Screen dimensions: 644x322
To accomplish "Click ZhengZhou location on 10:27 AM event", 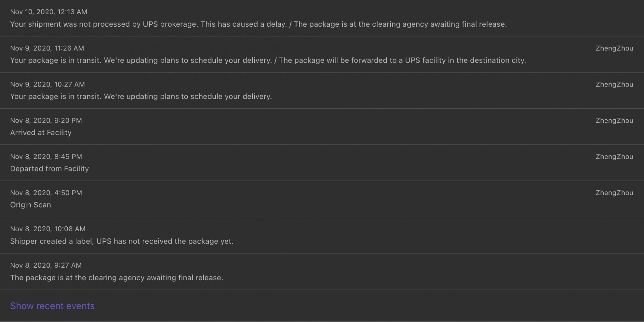I will pos(614,84).
